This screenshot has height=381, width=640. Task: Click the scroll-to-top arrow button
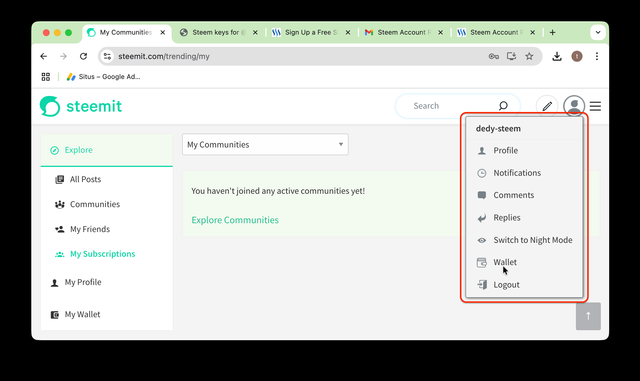tap(588, 316)
